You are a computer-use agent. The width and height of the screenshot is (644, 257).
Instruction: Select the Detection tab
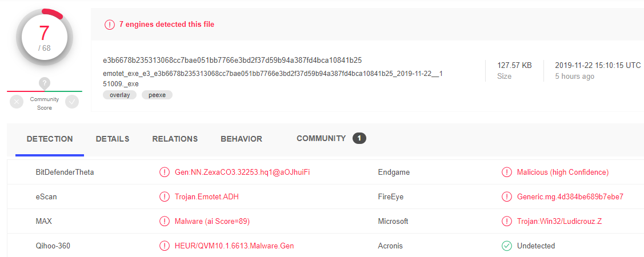(x=50, y=139)
